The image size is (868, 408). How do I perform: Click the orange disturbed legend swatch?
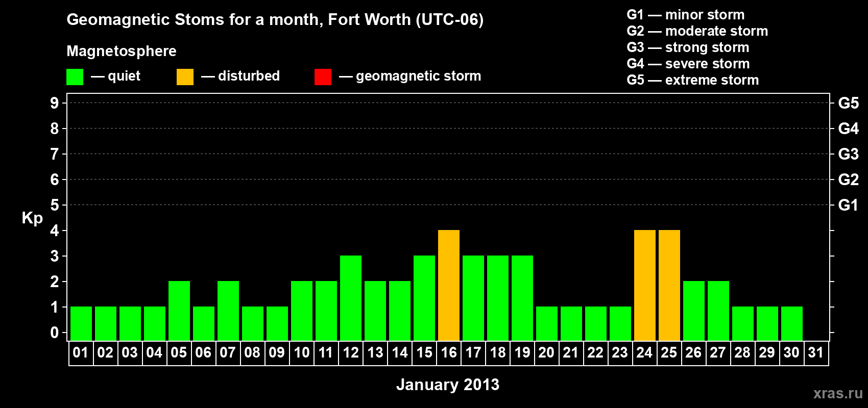coord(185,77)
